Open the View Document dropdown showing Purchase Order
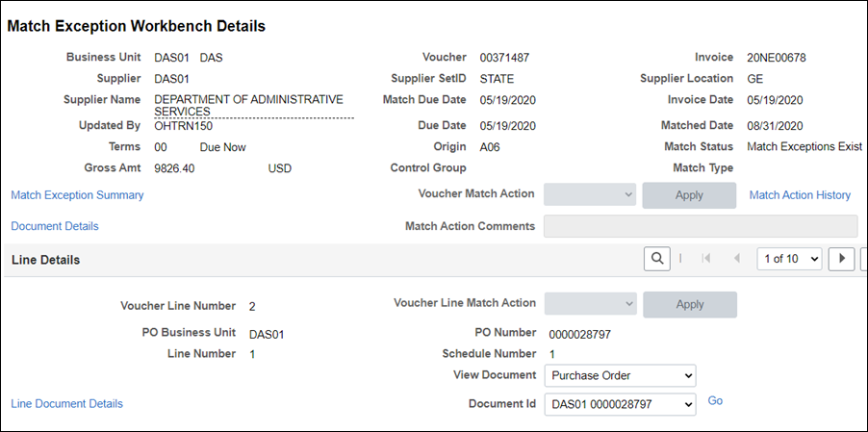 [620, 375]
